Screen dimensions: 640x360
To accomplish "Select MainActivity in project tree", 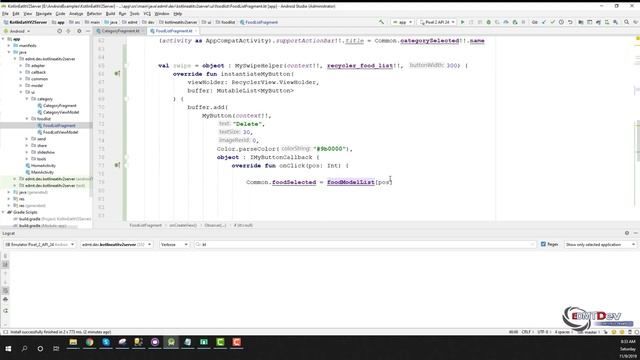I will coord(42,172).
